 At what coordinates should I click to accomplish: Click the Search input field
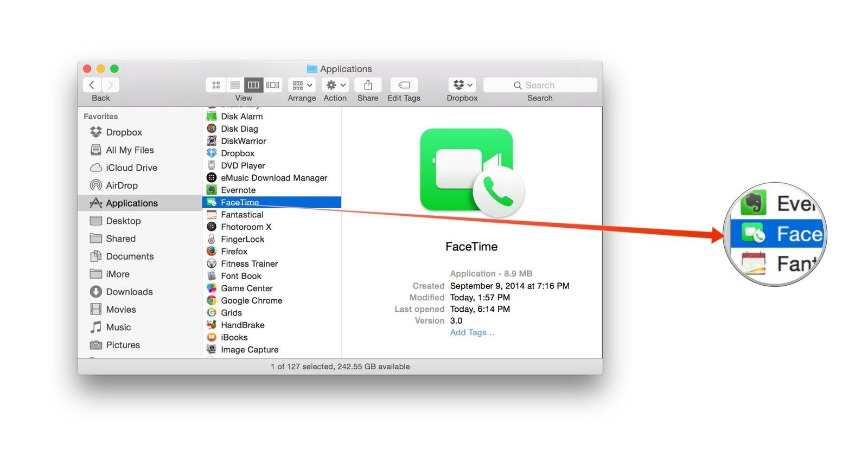[540, 85]
